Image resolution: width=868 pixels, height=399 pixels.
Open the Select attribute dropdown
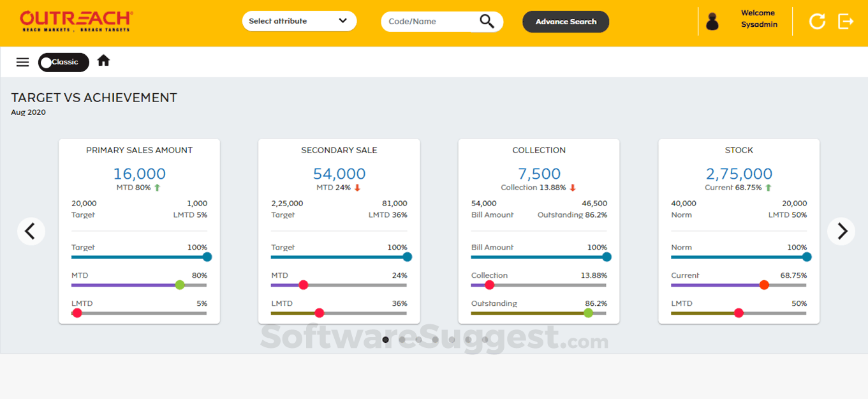pyautogui.click(x=299, y=21)
